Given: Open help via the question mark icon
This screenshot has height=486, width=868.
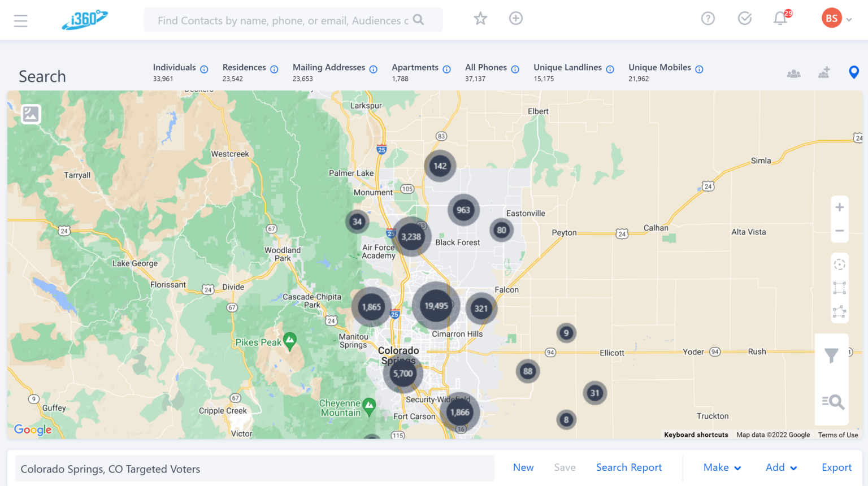Looking at the screenshot, I should tap(708, 19).
